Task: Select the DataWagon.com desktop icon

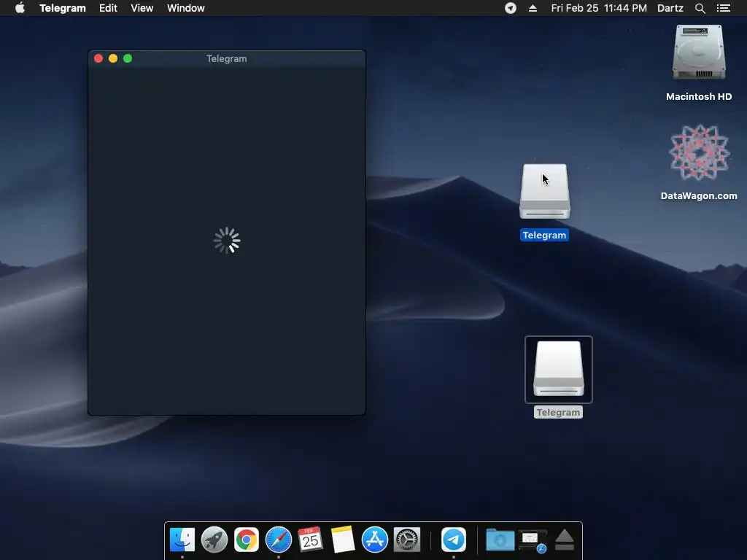Action: (699, 152)
